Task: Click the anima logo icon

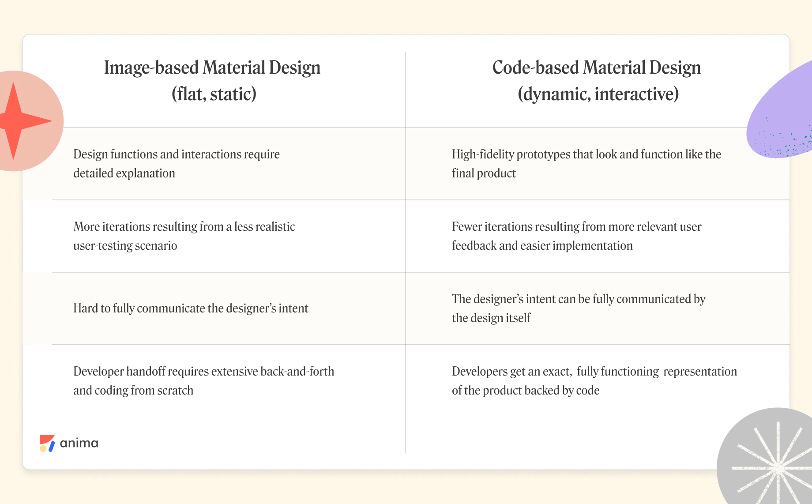Action: click(x=47, y=443)
